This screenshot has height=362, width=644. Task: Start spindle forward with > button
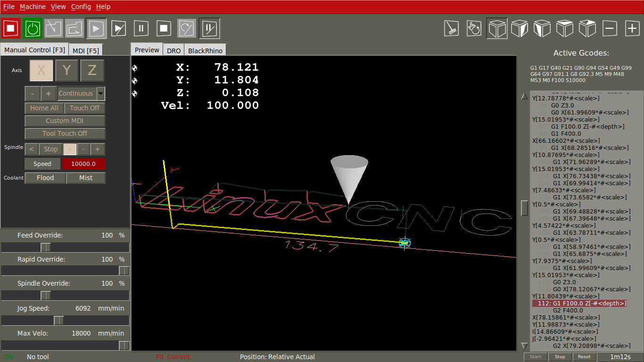point(69,149)
